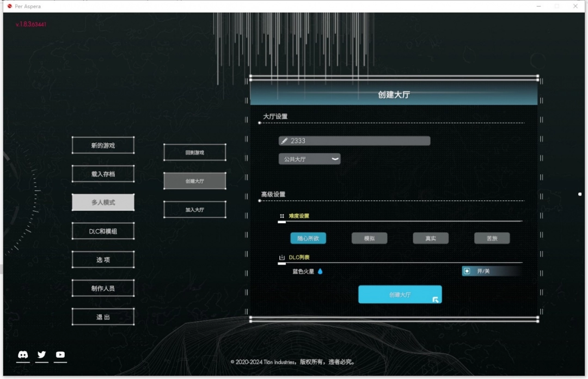
Task: Open the YouTube link icon
Action: [60, 355]
